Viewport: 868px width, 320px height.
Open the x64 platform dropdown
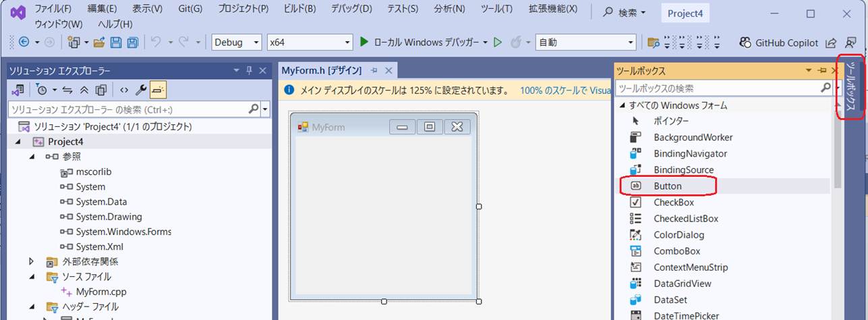[x=310, y=42]
